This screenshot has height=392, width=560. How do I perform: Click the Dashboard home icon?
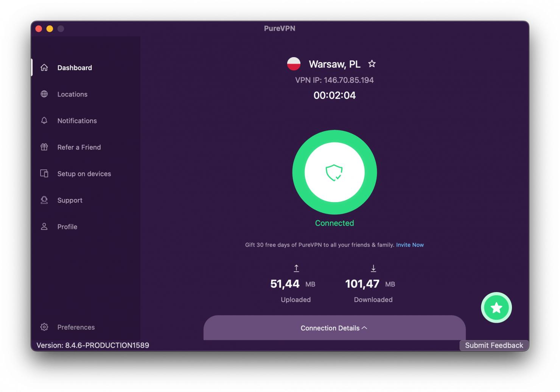click(44, 67)
